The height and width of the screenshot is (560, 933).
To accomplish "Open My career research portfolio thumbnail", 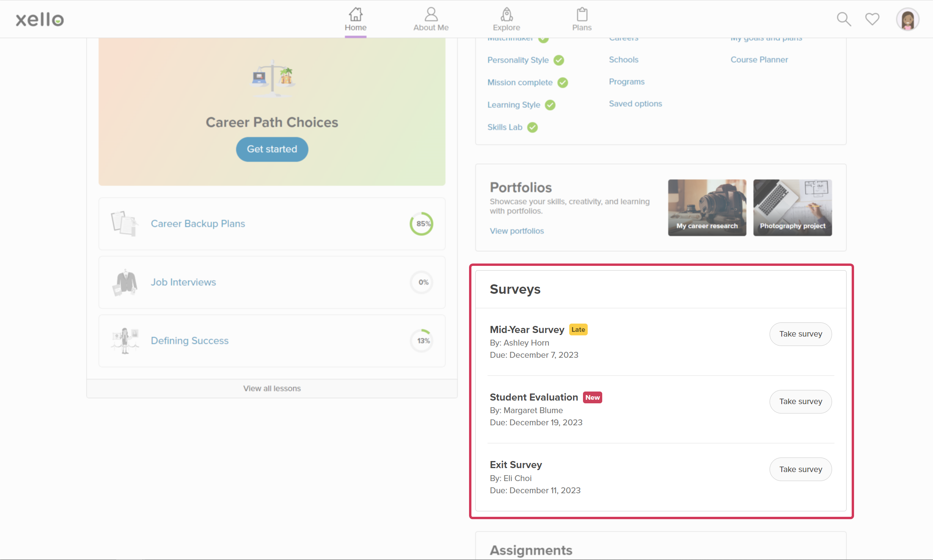I will point(707,208).
